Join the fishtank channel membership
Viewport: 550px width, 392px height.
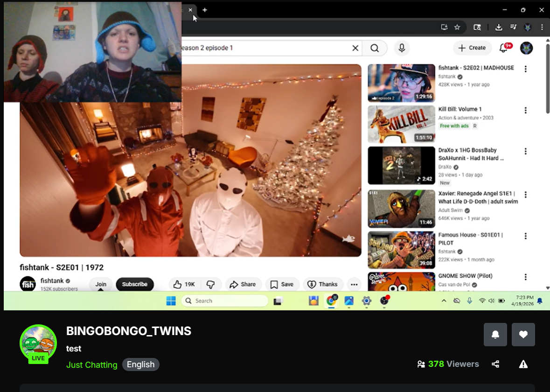click(x=101, y=284)
